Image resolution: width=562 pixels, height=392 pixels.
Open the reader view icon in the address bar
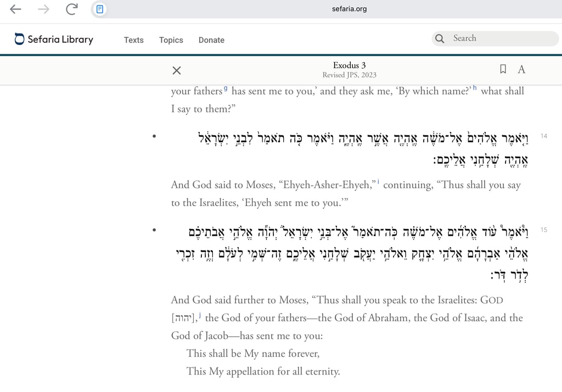coord(100,9)
